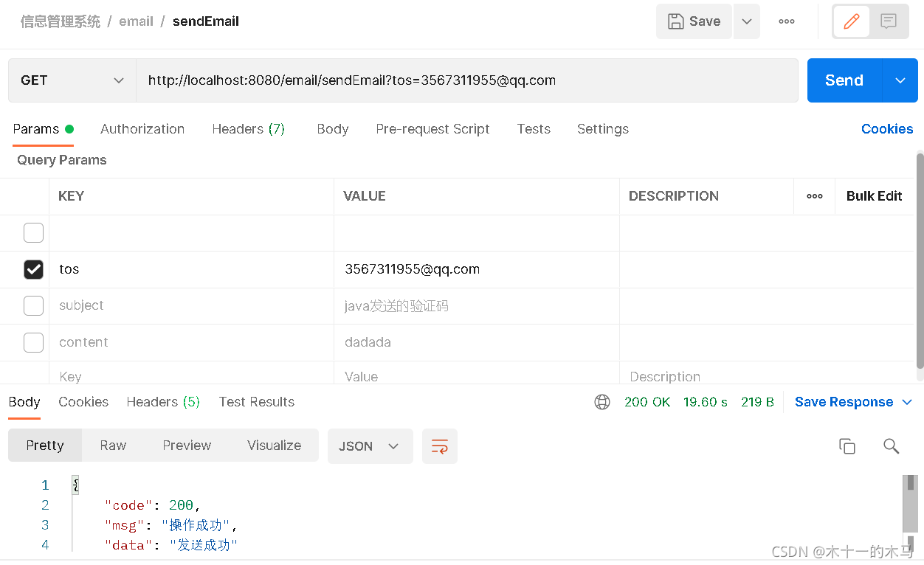Viewport: 924px width, 565px height.
Task: Select the Pretty view
Action: click(x=45, y=446)
